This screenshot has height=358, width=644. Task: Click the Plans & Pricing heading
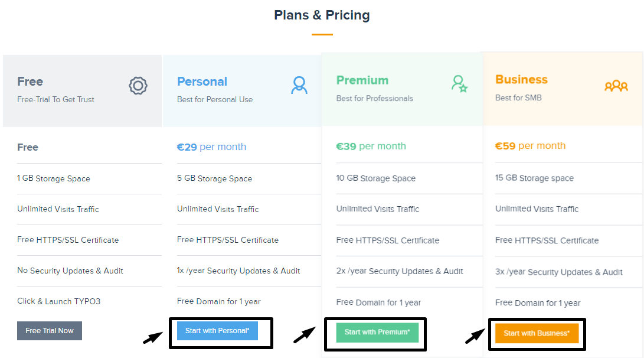pyautogui.click(x=322, y=15)
